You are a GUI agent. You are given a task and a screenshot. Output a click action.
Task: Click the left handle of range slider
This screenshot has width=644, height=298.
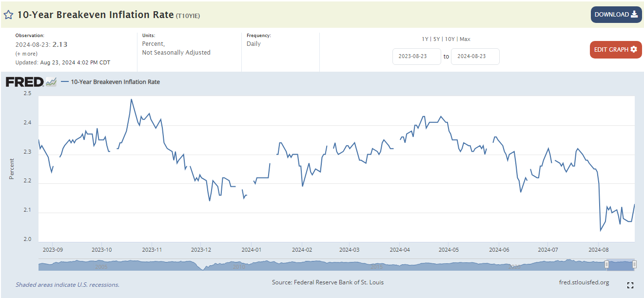[x=606, y=264]
